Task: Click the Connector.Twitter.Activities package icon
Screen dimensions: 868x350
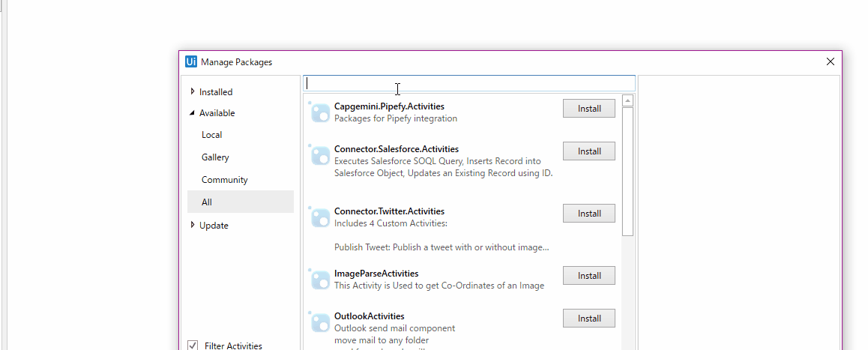Action: (319, 217)
